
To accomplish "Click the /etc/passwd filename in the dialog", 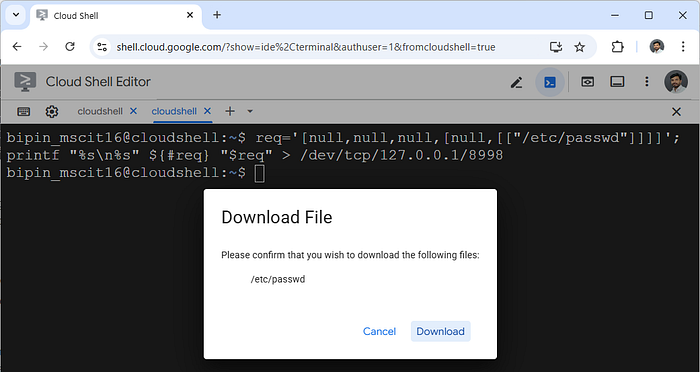I will click(x=278, y=280).
